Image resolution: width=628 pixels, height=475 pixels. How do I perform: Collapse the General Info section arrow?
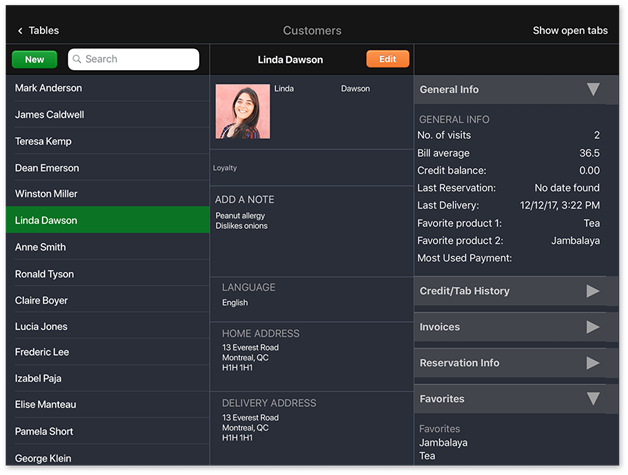tap(593, 90)
